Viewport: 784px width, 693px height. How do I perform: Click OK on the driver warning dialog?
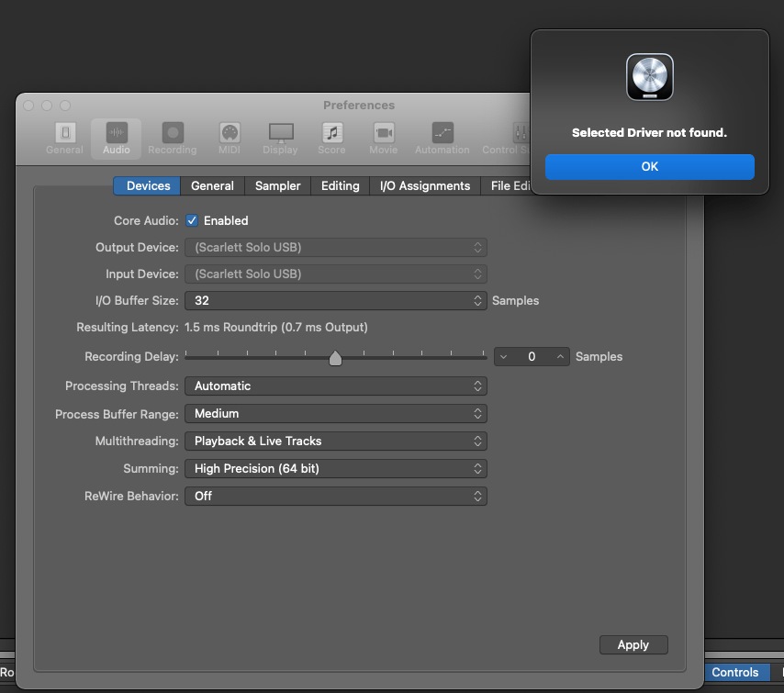[649, 166]
